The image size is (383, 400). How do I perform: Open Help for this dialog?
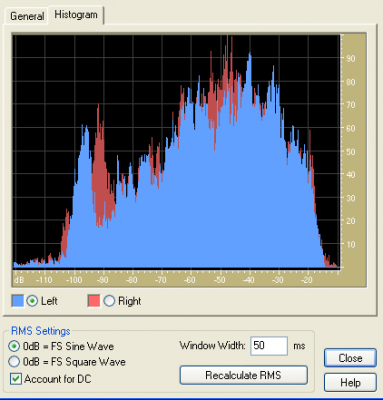350,382
